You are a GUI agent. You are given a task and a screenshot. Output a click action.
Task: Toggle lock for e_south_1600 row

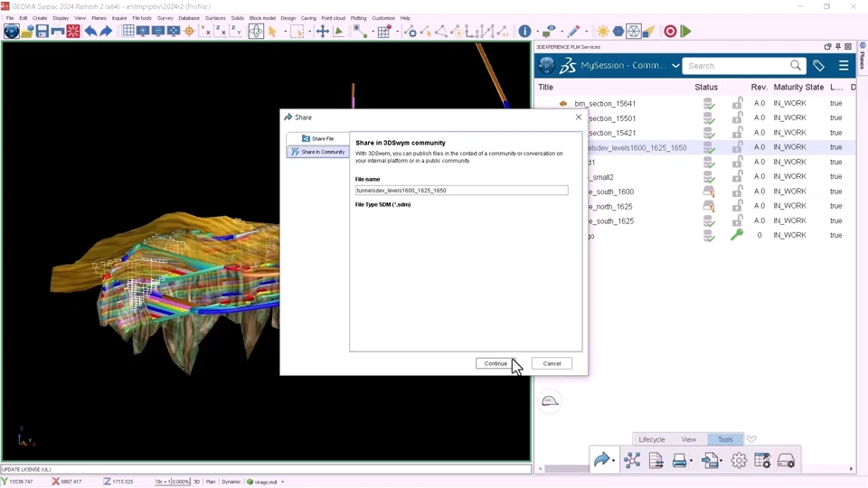pyautogui.click(x=738, y=191)
